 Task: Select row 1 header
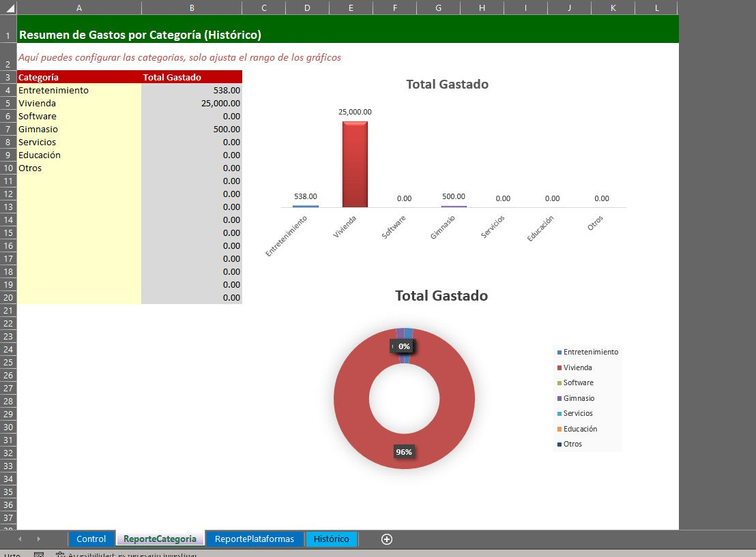coord(8,29)
